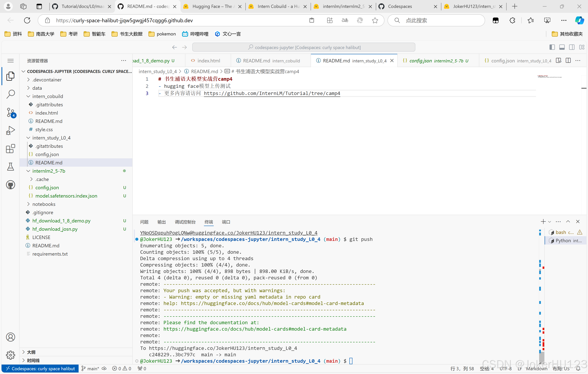The width and height of the screenshot is (588, 374).
Task: Open new terminal launch profile dropdown arrow
Action: coord(549,222)
